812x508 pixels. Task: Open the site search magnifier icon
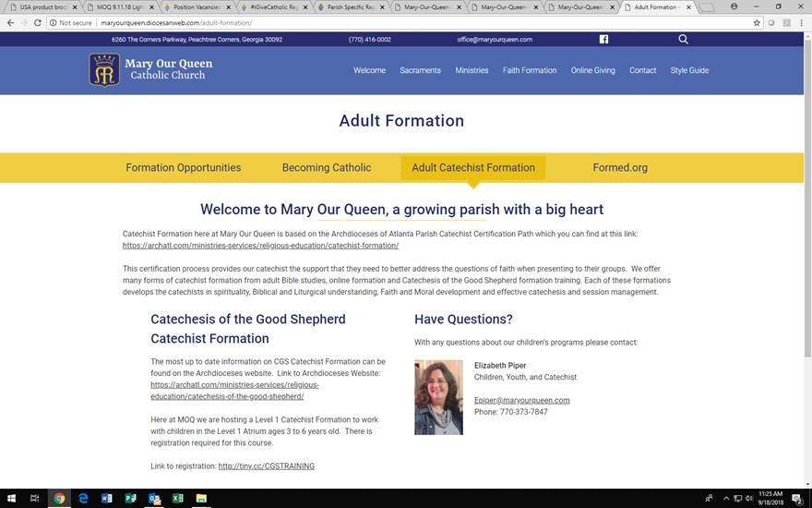(x=683, y=40)
